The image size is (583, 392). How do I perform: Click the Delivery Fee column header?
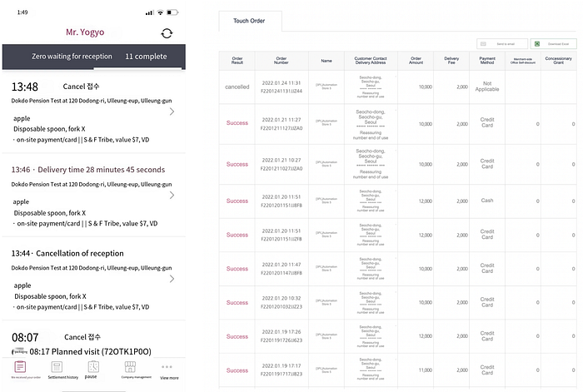451,61
